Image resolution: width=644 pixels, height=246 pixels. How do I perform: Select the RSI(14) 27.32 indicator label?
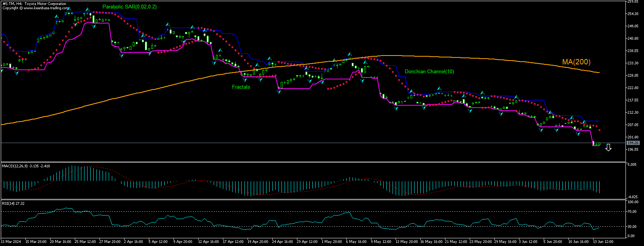point(13,203)
